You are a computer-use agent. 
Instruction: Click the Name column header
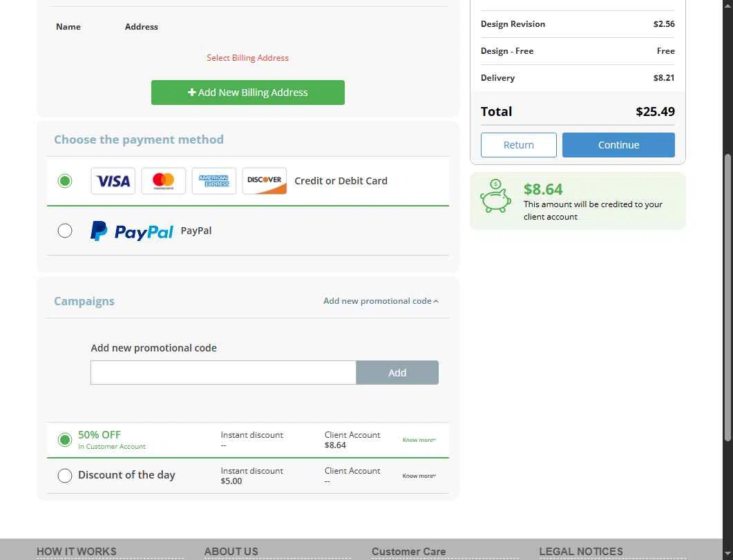(68, 27)
